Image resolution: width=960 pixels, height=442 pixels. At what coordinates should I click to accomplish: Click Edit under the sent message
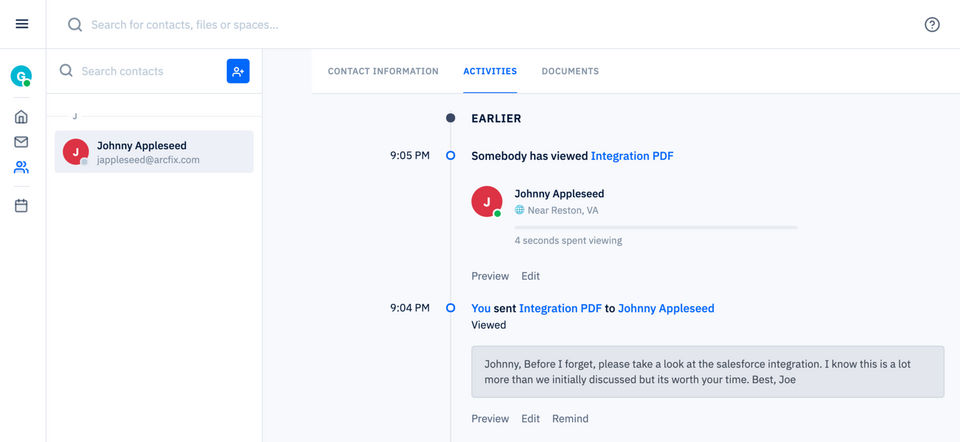530,419
